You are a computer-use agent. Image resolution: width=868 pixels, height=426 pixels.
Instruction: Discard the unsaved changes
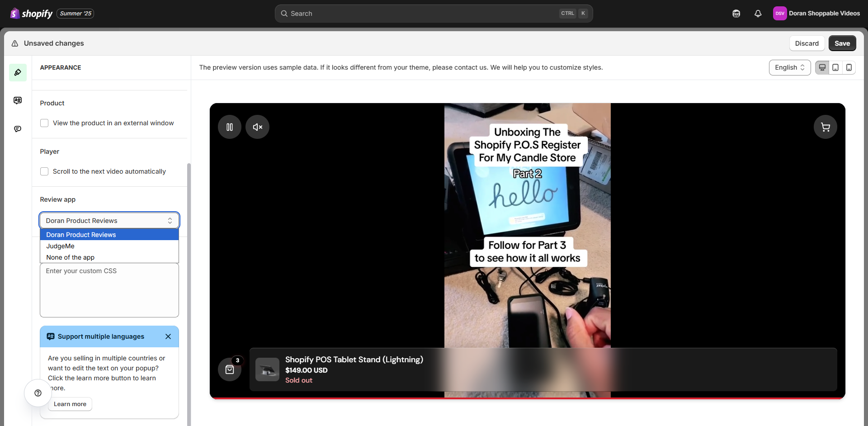click(x=807, y=43)
